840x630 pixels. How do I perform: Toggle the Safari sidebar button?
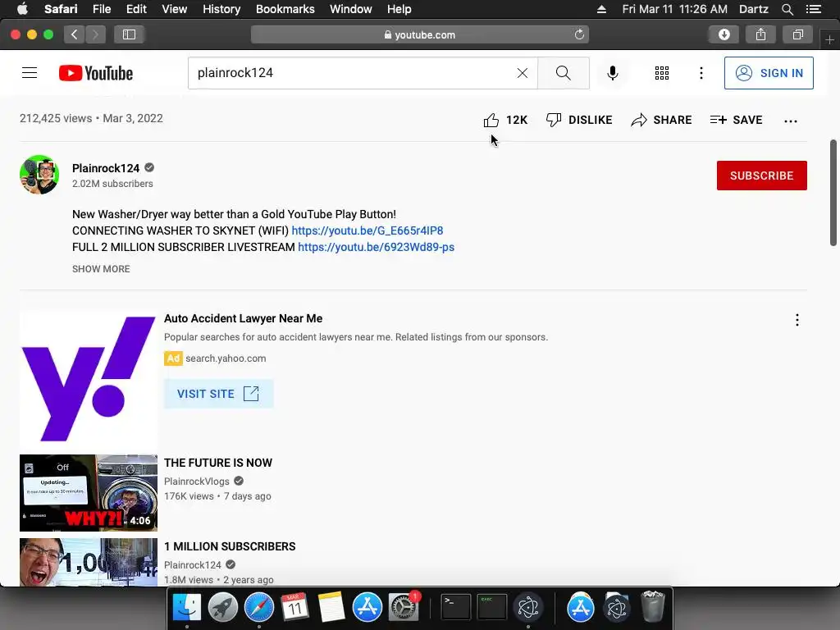[x=129, y=34]
